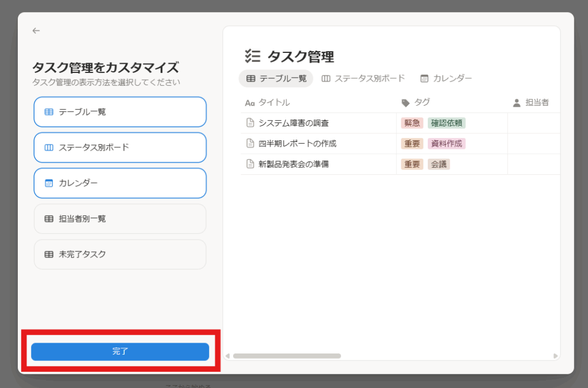Click the scrollbar right arrow
The height and width of the screenshot is (388, 588).
tap(555, 356)
